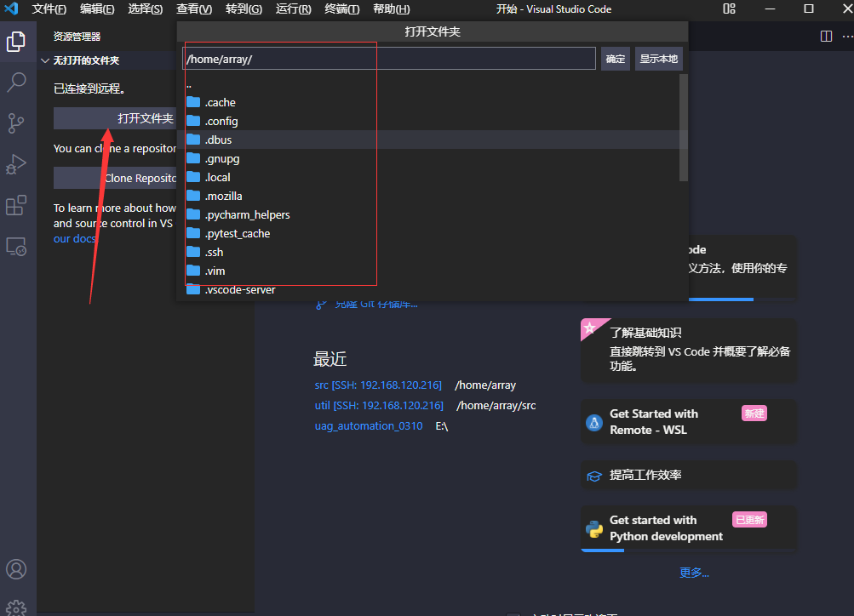Viewport: 854px width, 616px height.
Task: Click the folder list scrollbar
Action: tap(684, 128)
